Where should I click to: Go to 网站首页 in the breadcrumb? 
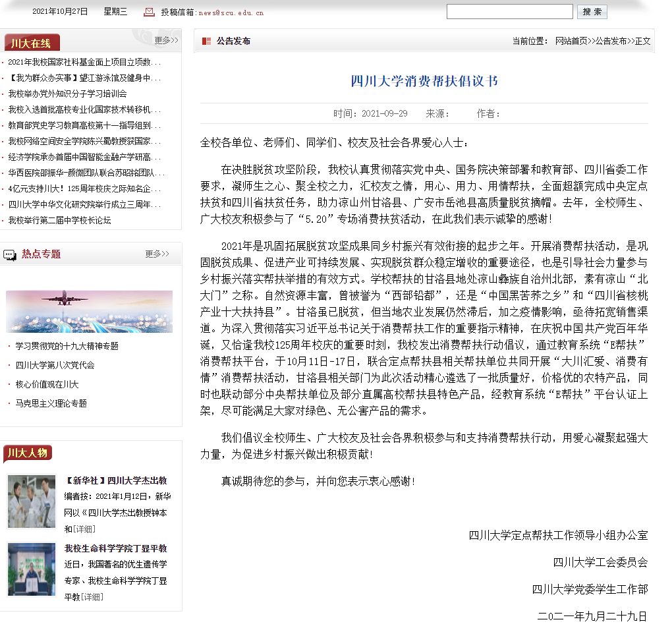pyautogui.click(x=571, y=41)
